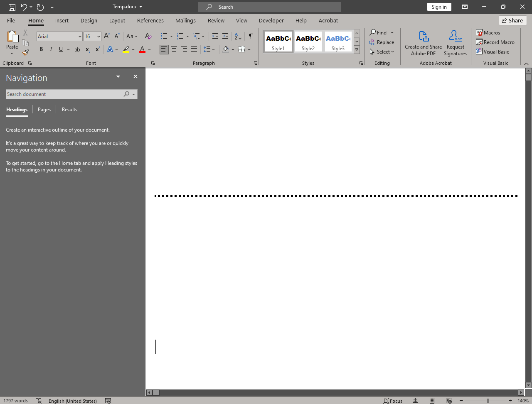Apply Style3 from Styles gallery

point(338,42)
